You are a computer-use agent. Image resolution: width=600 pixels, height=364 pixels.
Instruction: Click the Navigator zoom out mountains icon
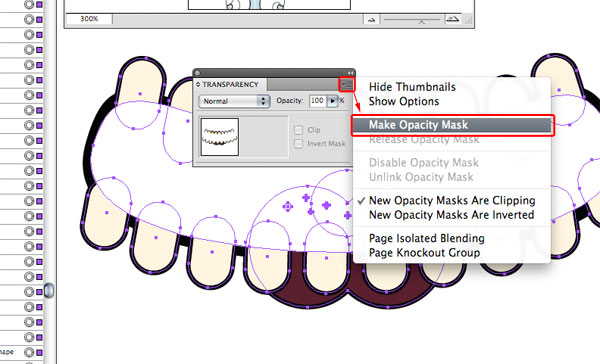tap(371, 19)
